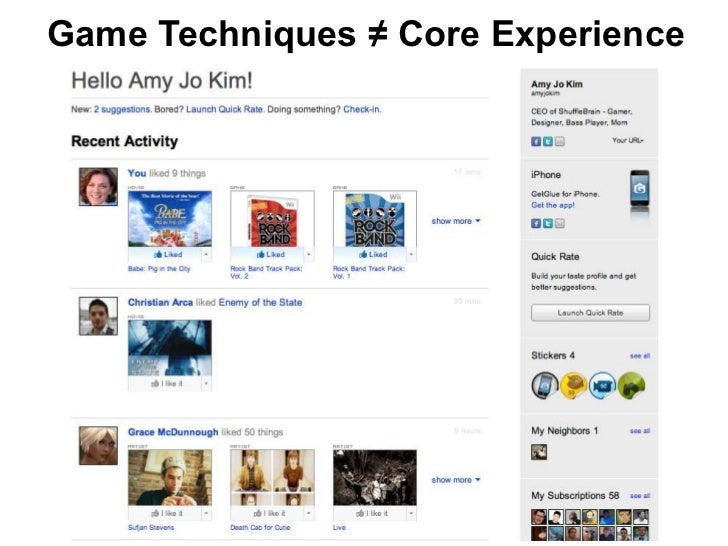
Task: Click the Facebook share icon in iPhone panel
Action: pyautogui.click(x=536, y=224)
